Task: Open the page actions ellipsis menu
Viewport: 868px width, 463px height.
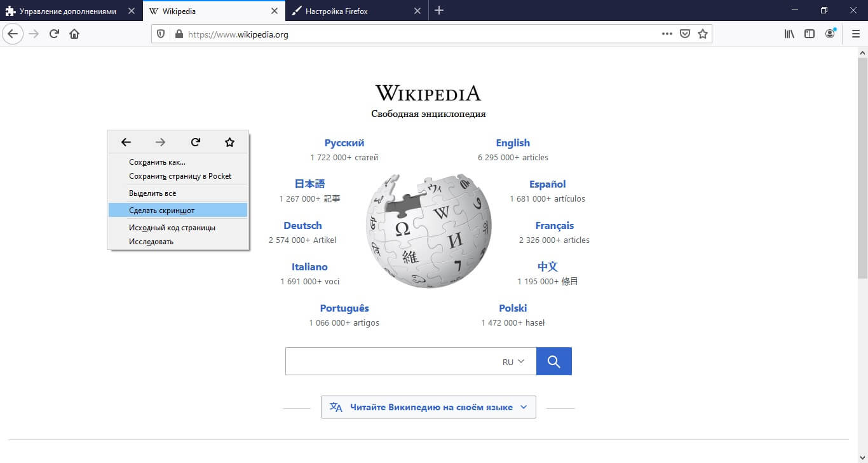Action: click(667, 34)
